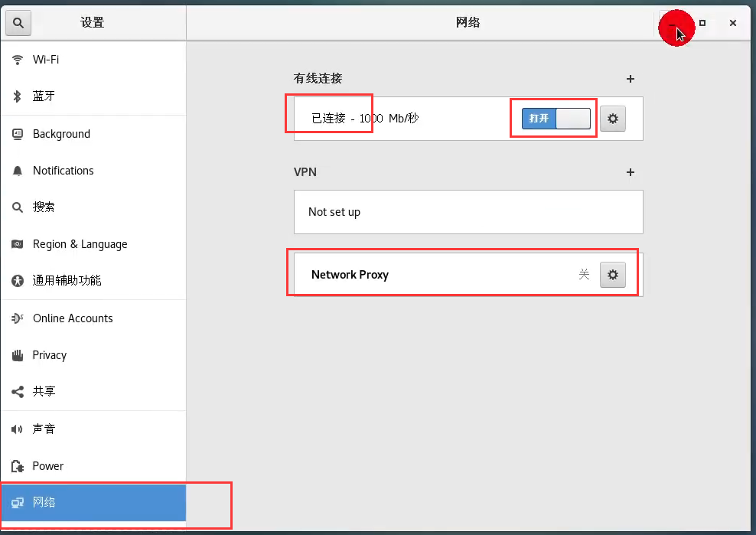Image resolution: width=756 pixels, height=535 pixels.
Task: Click the 有线连接 section heading
Action: point(318,79)
